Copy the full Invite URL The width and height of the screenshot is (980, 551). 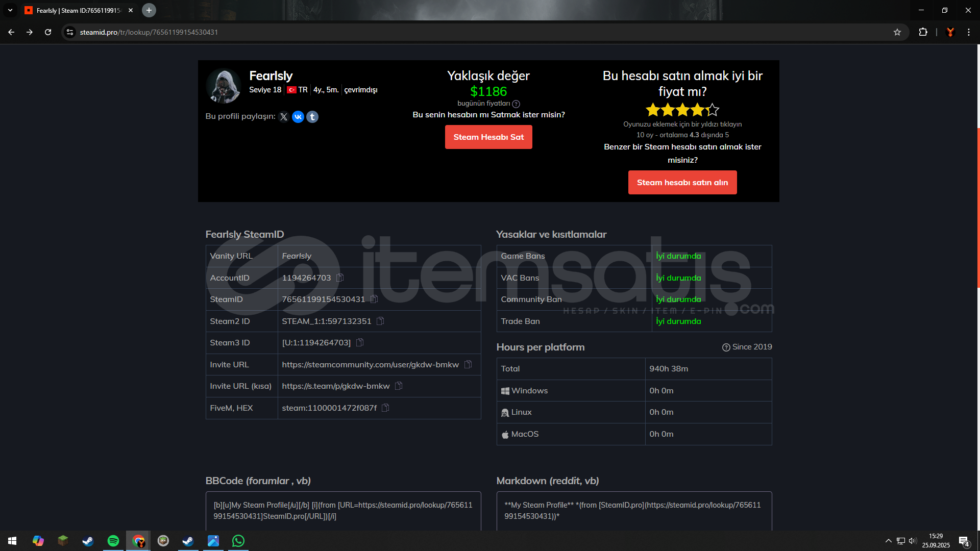(x=468, y=364)
